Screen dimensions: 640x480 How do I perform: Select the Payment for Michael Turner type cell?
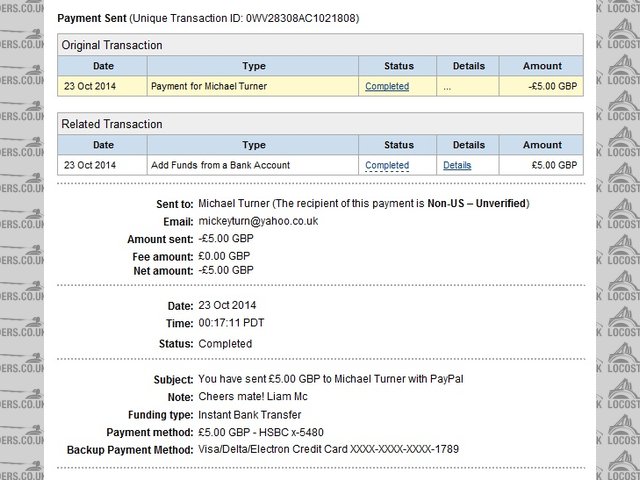[x=211, y=87]
